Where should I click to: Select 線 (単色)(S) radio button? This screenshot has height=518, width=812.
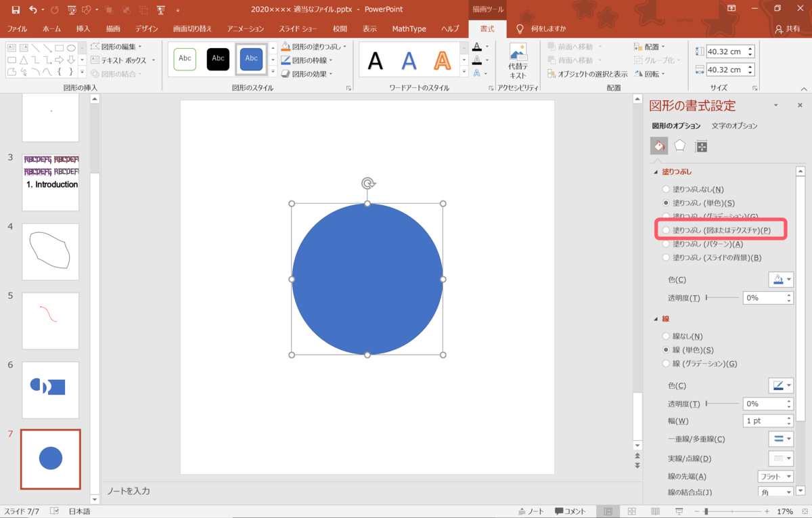(666, 350)
